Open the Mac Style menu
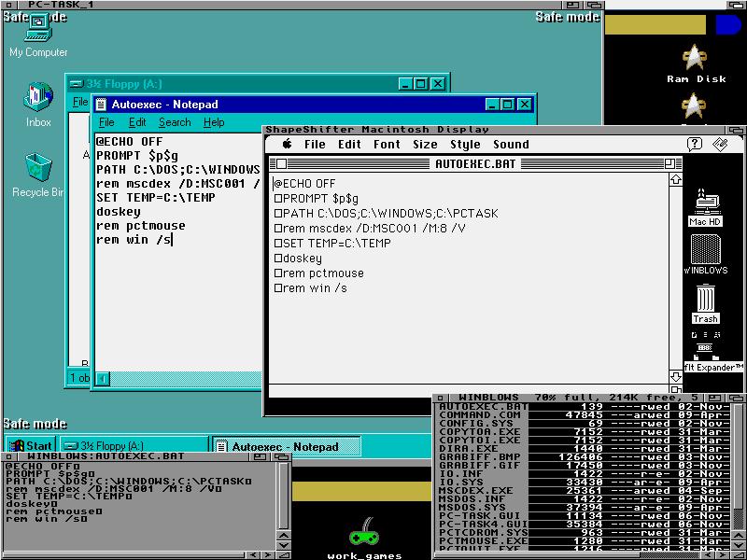 point(465,145)
